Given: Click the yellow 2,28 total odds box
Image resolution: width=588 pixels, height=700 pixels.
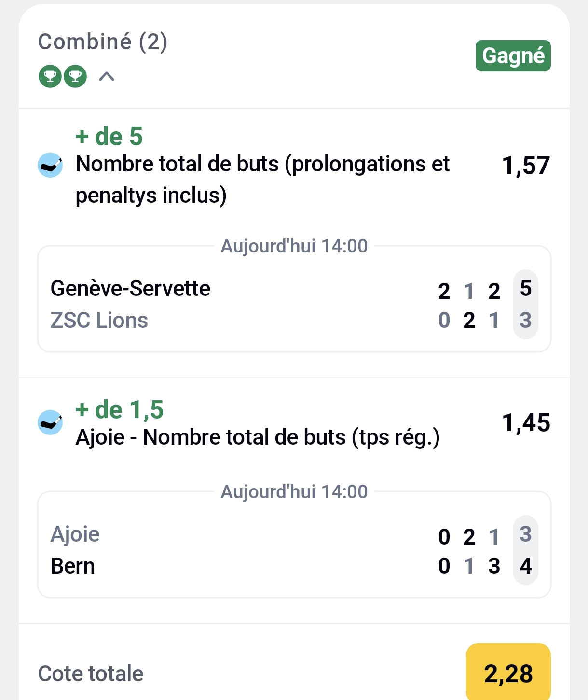Looking at the screenshot, I should pyautogui.click(x=508, y=673).
